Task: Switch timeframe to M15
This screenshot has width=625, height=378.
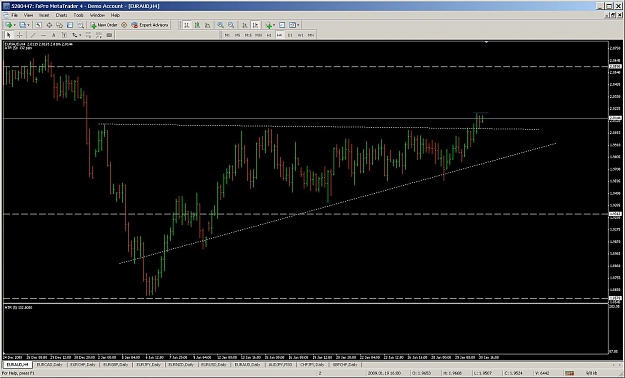Action: [x=248, y=35]
